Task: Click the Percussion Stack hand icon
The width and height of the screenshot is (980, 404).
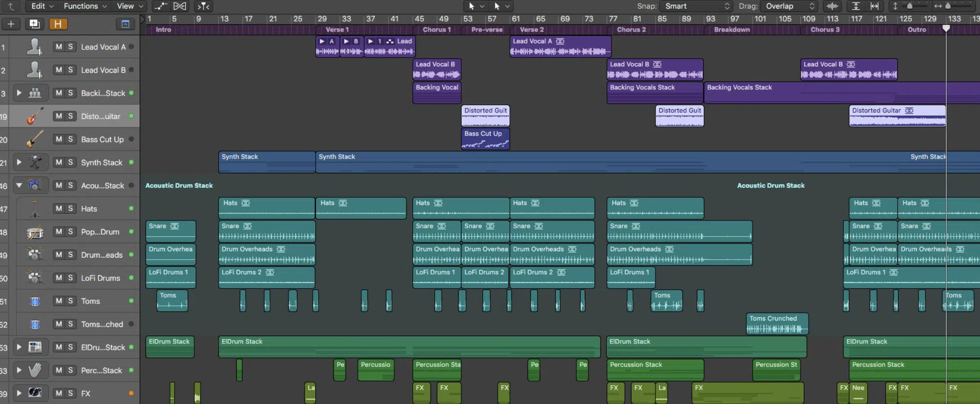Action: coord(35,370)
